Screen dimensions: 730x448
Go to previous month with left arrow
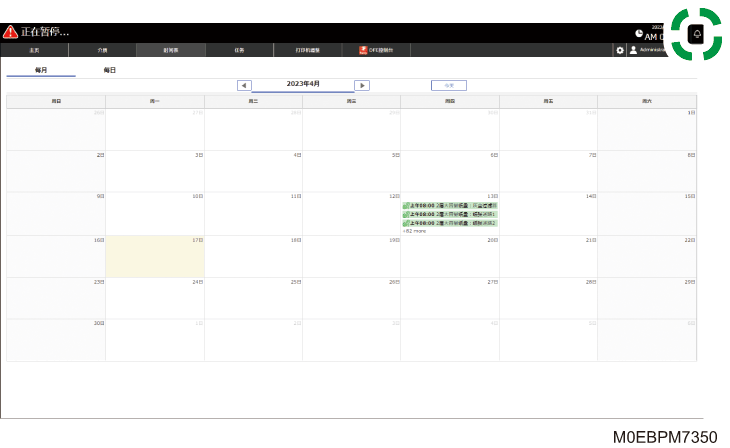tap(244, 85)
